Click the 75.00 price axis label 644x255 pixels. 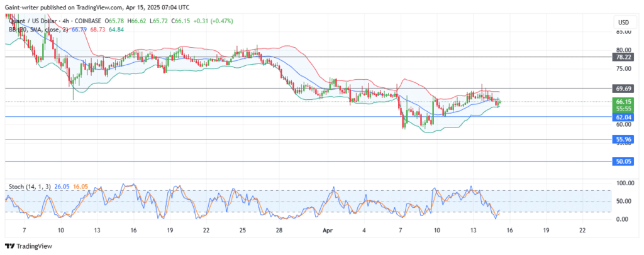pyautogui.click(x=622, y=69)
